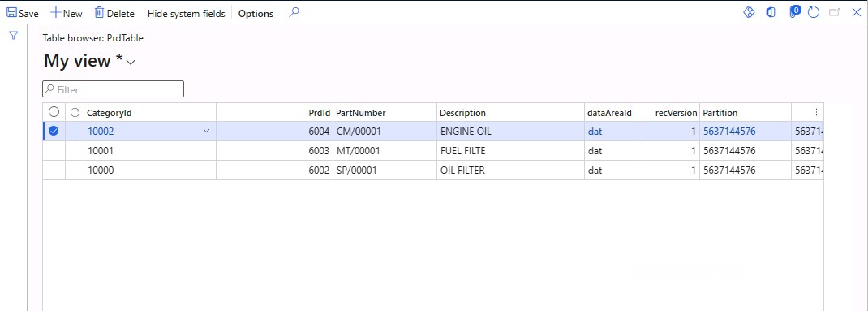
Task: Click the 10001 CategoryId cell
Action: point(150,151)
